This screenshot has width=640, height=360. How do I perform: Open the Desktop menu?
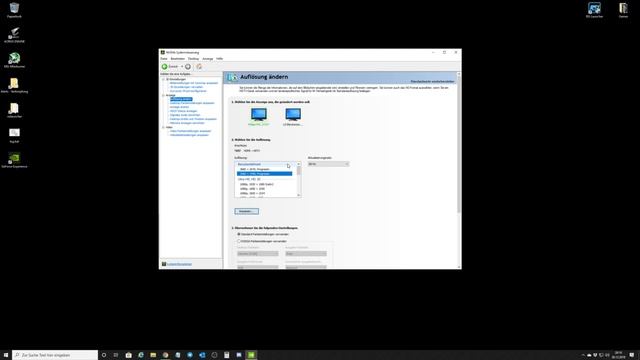(193, 59)
